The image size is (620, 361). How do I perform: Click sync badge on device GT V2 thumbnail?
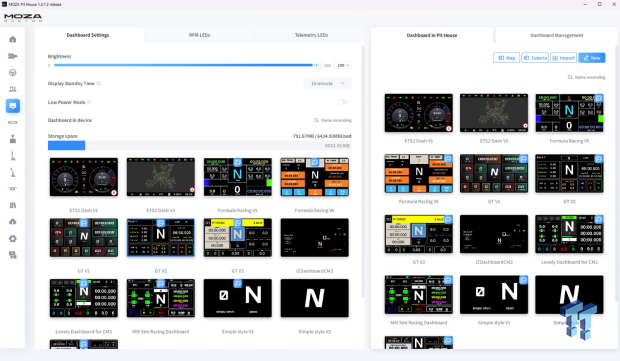coord(161,223)
